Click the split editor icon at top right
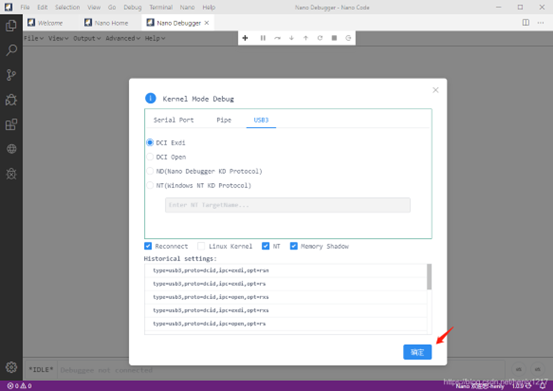The image size is (553, 391). point(525,23)
